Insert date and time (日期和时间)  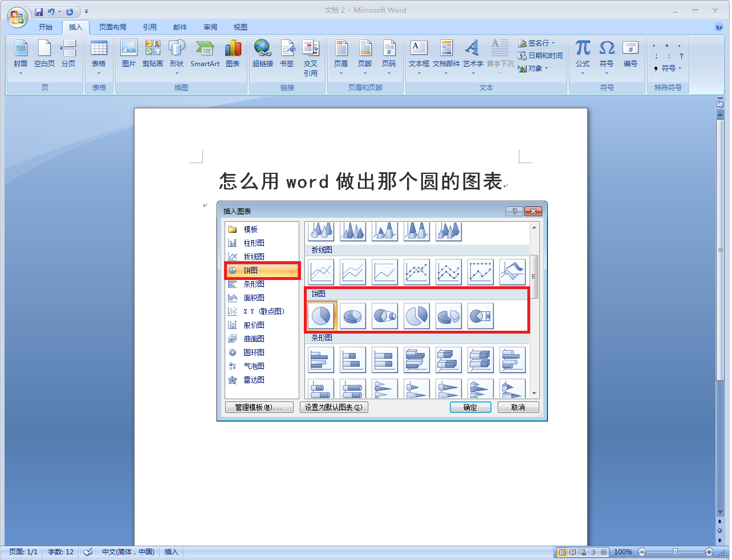pyautogui.click(x=540, y=55)
